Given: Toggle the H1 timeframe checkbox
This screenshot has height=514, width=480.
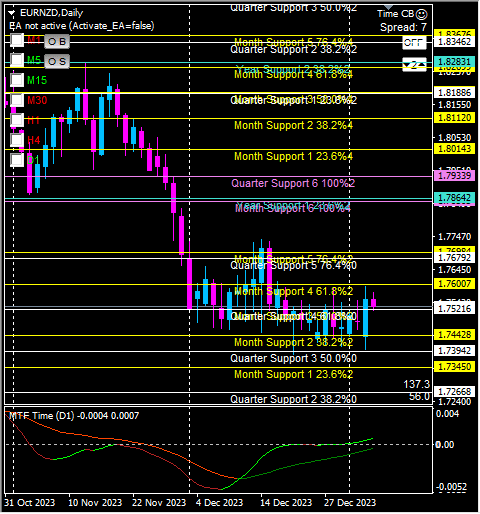Looking at the screenshot, I should 17,120.
